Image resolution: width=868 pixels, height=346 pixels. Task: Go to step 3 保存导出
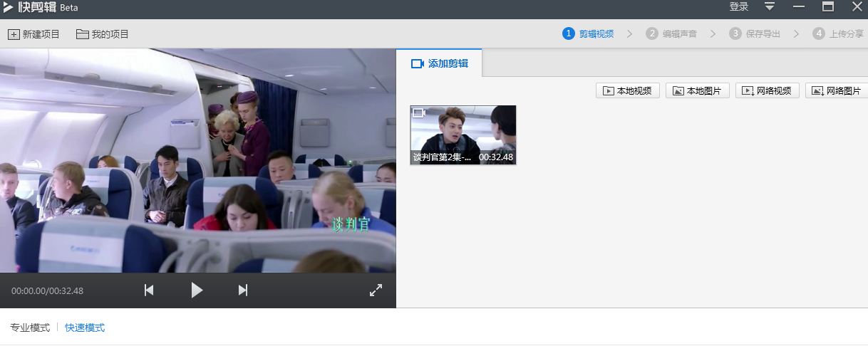pos(755,33)
